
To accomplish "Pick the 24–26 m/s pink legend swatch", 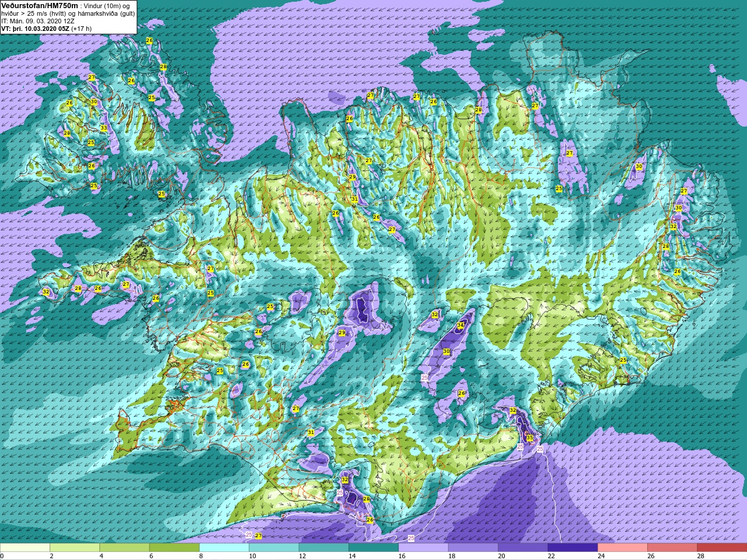I will coord(623,548).
